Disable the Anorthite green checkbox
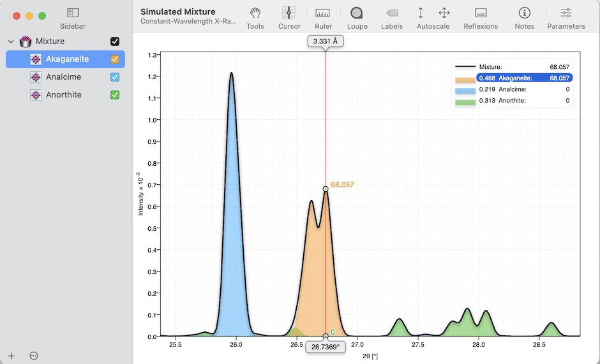The width and height of the screenshot is (600, 364). point(115,95)
